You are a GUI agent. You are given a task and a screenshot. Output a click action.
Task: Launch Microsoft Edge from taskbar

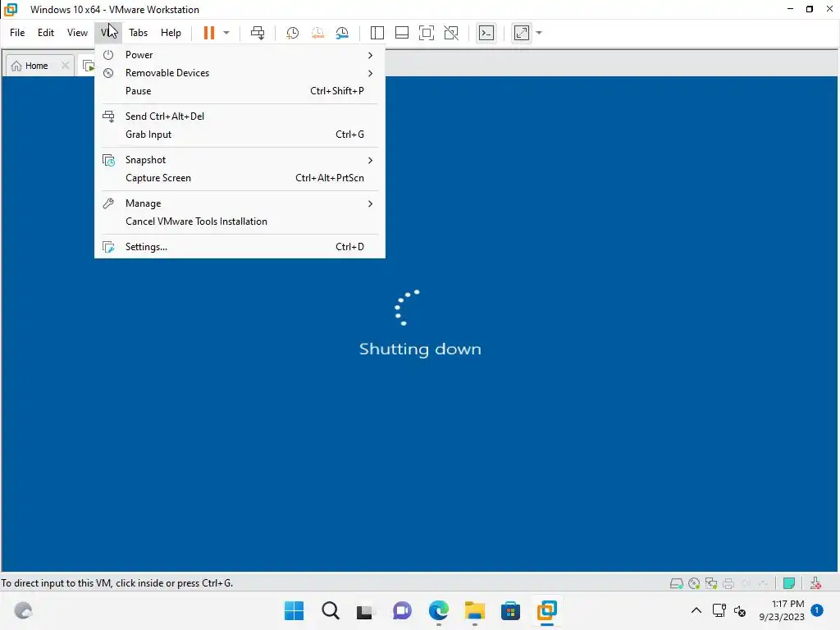(x=438, y=610)
